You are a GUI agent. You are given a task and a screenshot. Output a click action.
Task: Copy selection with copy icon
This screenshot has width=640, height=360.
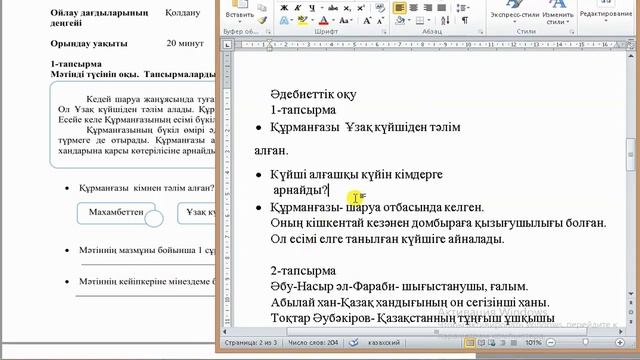(262, 7)
